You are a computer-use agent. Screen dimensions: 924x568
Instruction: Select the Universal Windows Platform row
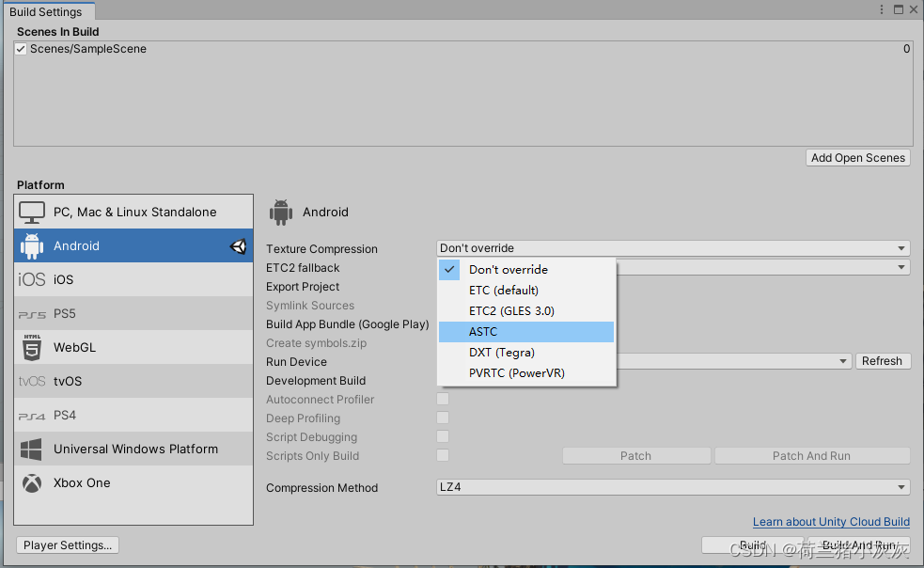133,449
